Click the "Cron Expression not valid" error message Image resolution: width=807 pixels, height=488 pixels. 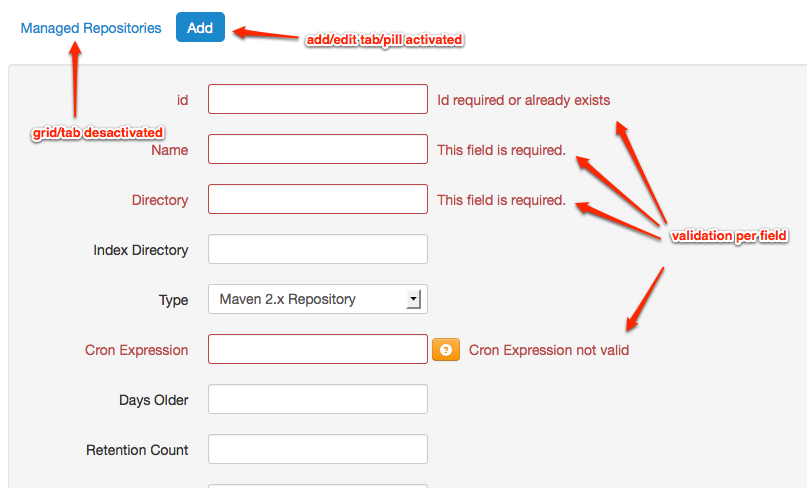549,350
